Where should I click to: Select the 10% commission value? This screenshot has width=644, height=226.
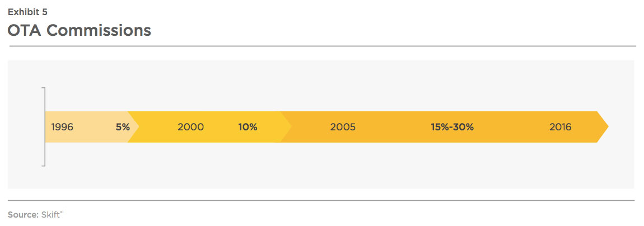[248, 127]
